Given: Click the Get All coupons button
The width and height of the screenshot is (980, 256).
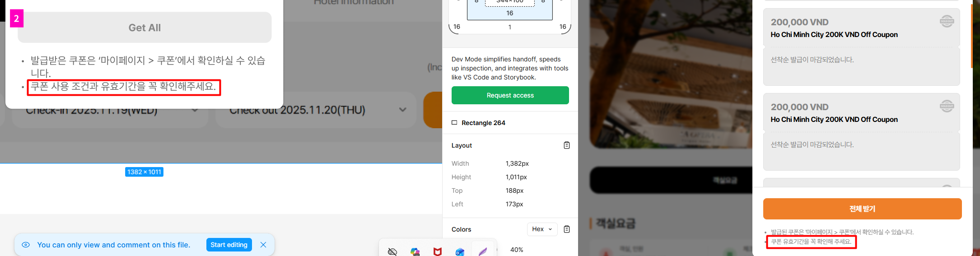Looking at the screenshot, I should click(x=145, y=28).
